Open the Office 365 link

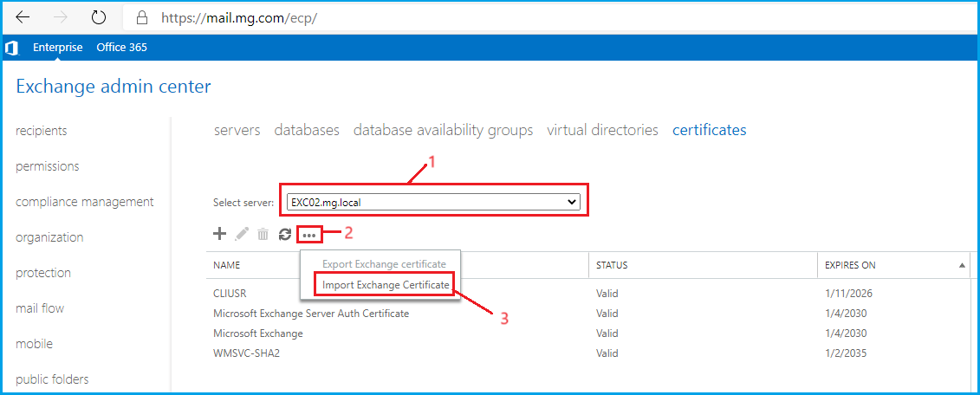pos(121,48)
